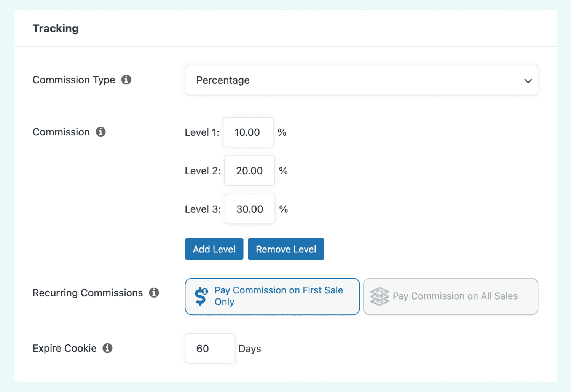Screen dimensions: 571x392
Task: Select the Tracking section heading
Action: pyautogui.click(x=56, y=28)
